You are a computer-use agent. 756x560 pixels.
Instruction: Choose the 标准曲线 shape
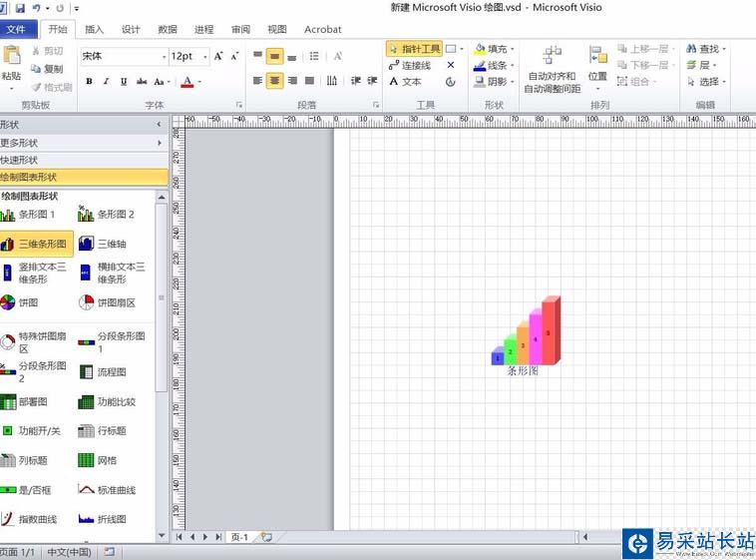107,490
